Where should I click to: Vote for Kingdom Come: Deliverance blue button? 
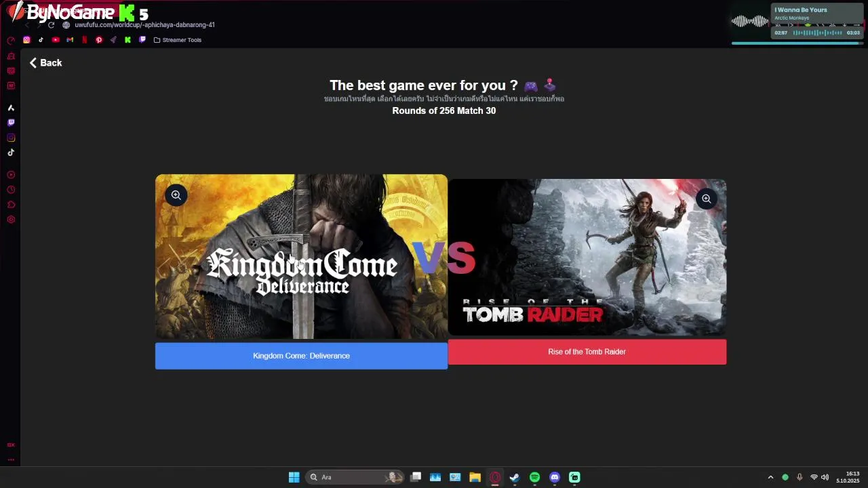click(301, 356)
